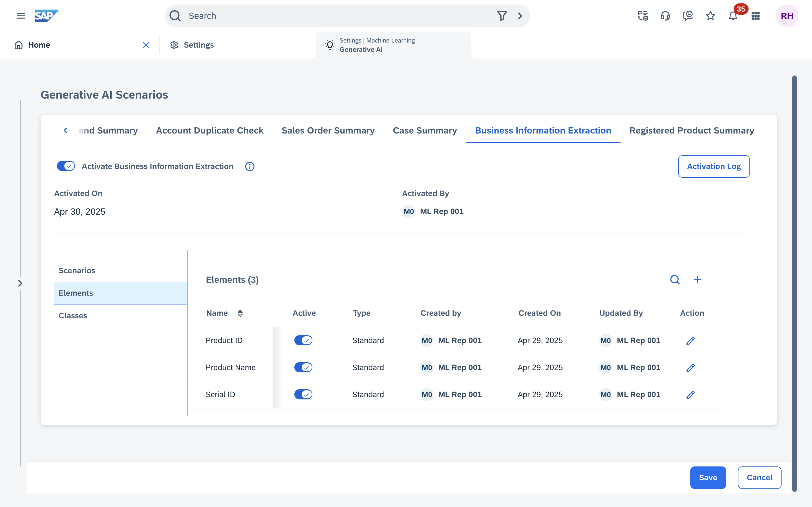Open the app launcher grid icon
Screen dimensions: 812x507
755,16
